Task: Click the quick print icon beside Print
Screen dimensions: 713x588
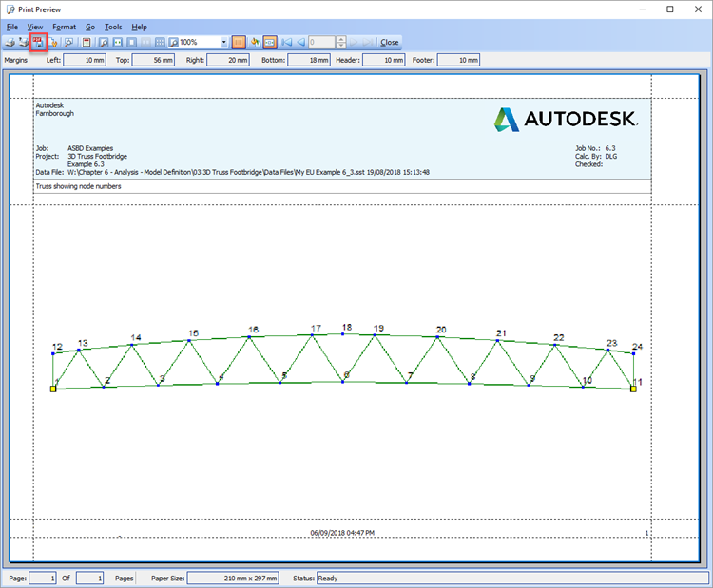Action: [x=24, y=42]
